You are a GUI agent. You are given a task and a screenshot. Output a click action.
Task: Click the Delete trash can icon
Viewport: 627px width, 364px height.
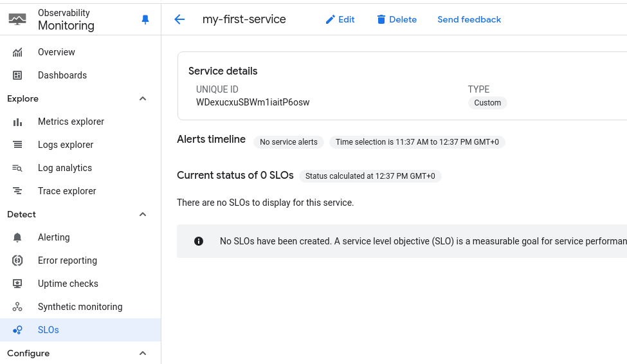click(x=381, y=19)
